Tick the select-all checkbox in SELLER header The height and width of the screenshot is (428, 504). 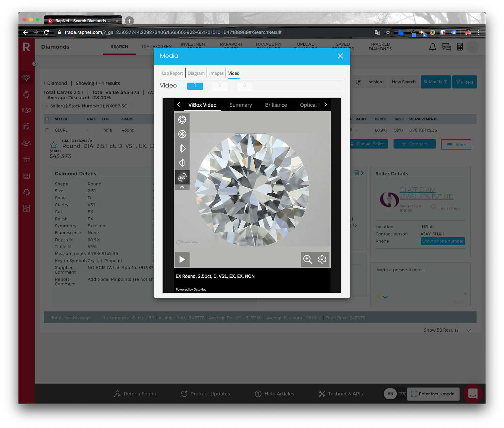click(47, 119)
